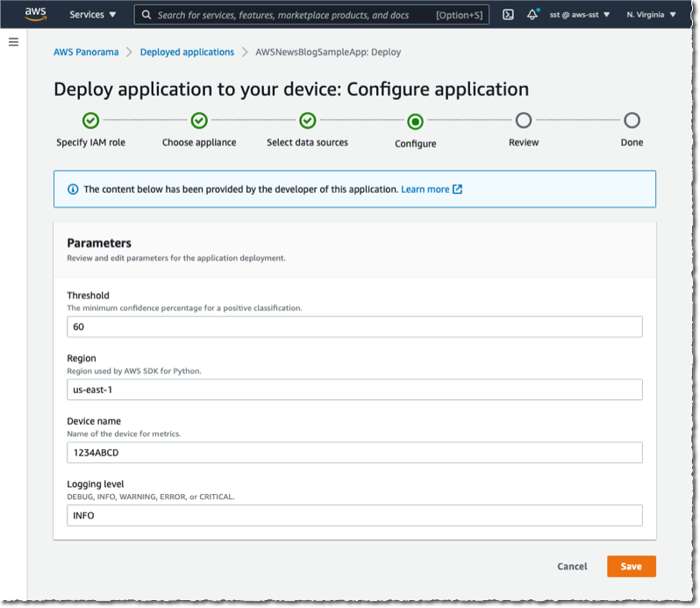This screenshot has width=700, height=608.
Task: Click the top search bar field
Action: (311, 15)
